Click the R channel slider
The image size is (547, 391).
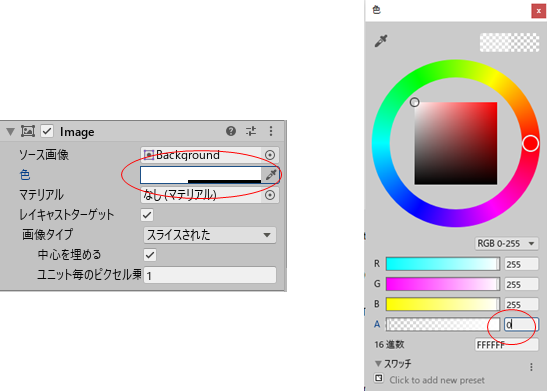[x=443, y=264]
